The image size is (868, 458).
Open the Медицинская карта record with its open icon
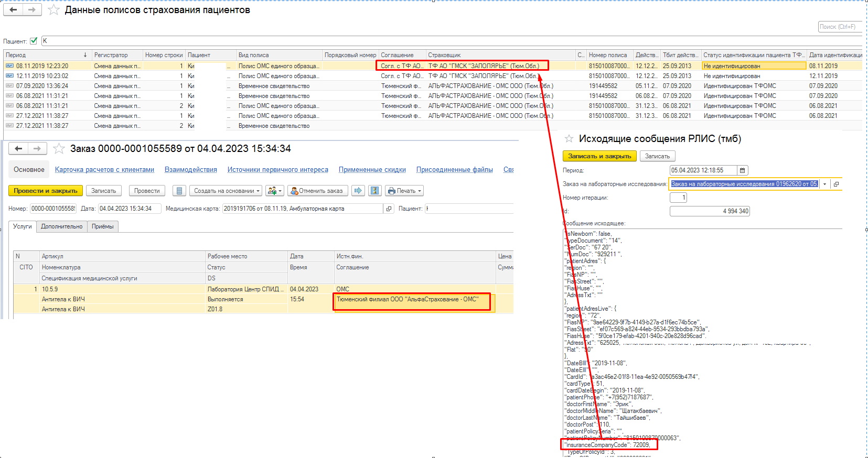[x=389, y=209]
